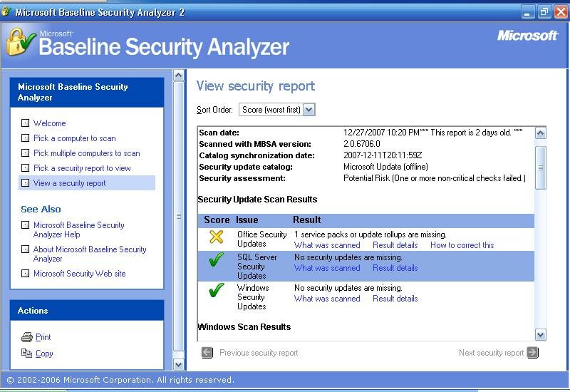Click the title bar application icon
This screenshot has height=392, width=570.
(x=6, y=12)
